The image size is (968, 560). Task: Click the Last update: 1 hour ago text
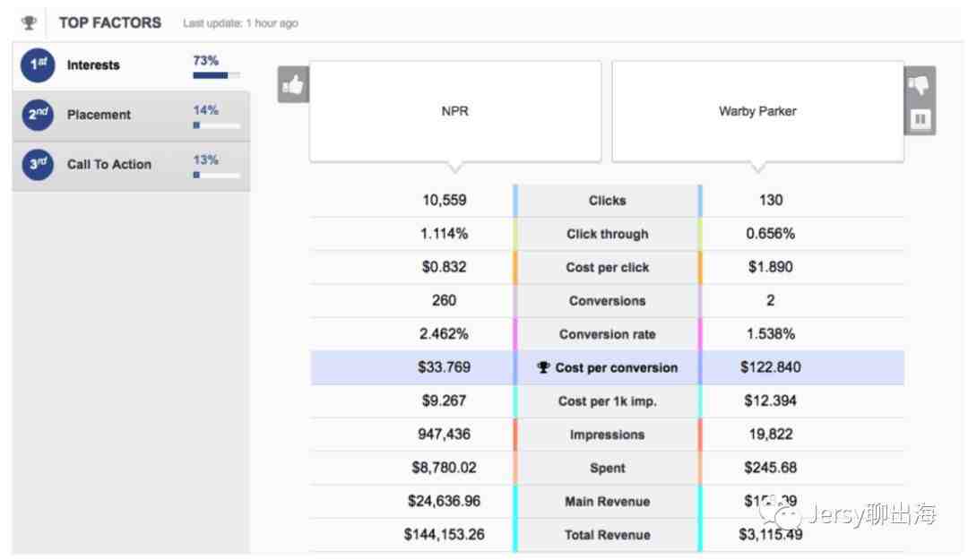tap(241, 23)
